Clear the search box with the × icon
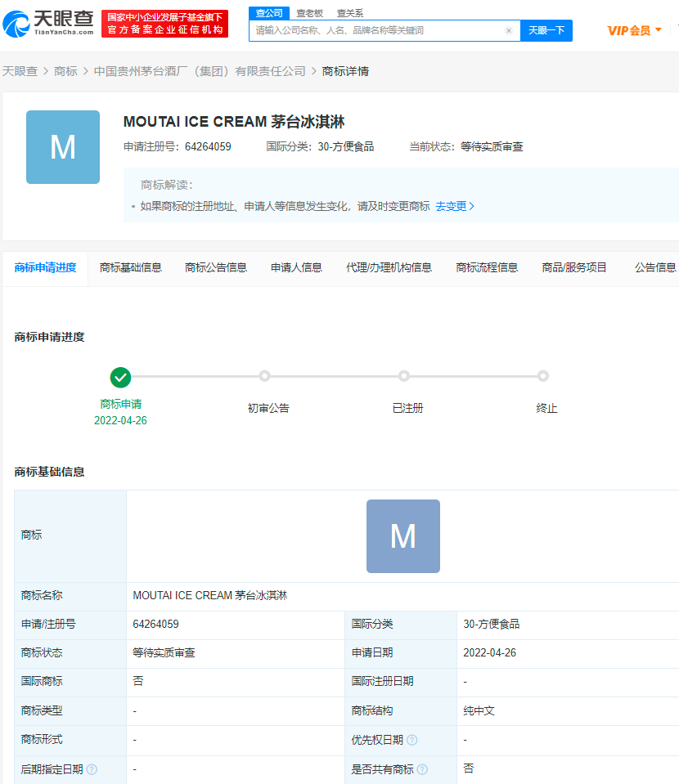This screenshot has width=679, height=784. coord(507,30)
